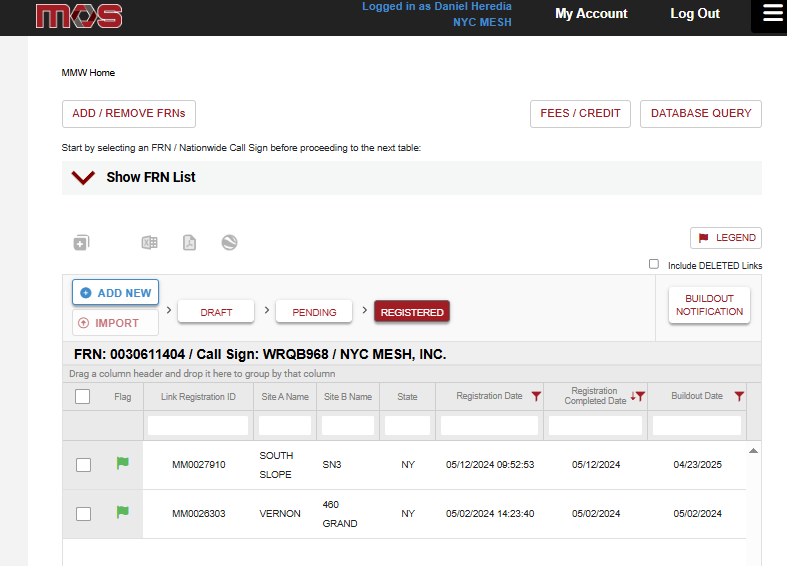Screen dimensions: 787x566
Task: Enable Include DELETED Links checkbox
Action: (x=654, y=265)
